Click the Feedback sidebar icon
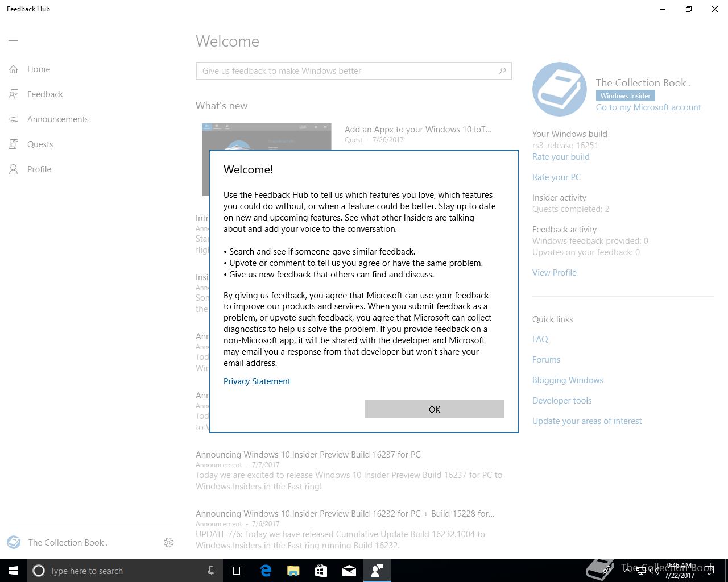Screen dimensions: 728x582 (x=14, y=94)
